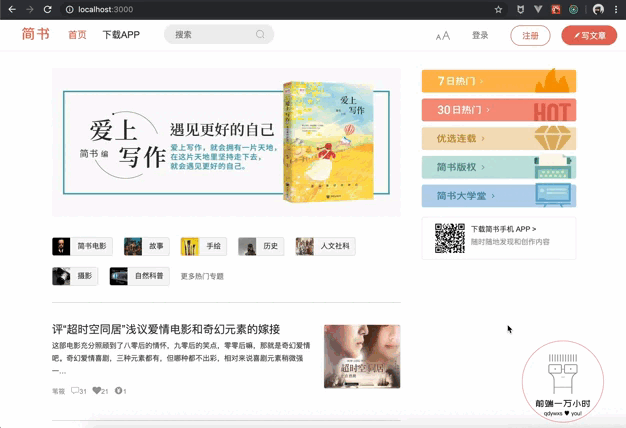Open the 30日热门 board
Image resolution: width=626 pixels, height=428 pixels.
click(499, 110)
